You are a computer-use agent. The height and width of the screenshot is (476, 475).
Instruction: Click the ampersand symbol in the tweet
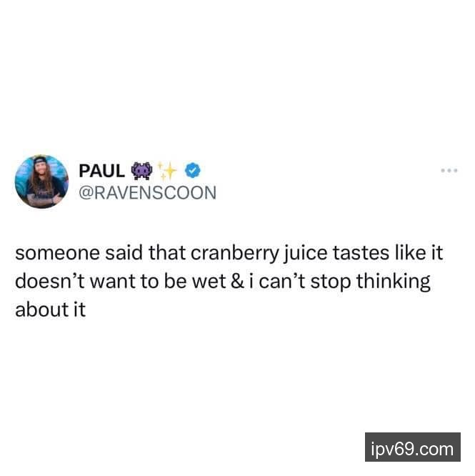click(x=237, y=282)
